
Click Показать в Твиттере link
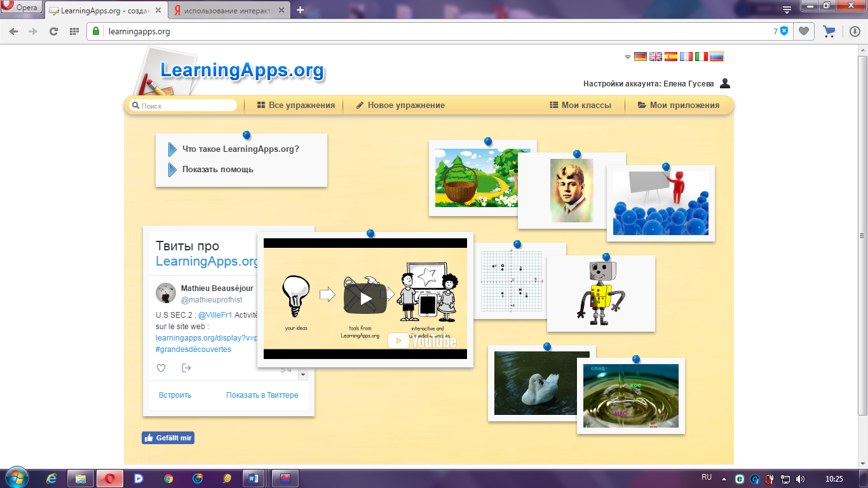coord(262,395)
